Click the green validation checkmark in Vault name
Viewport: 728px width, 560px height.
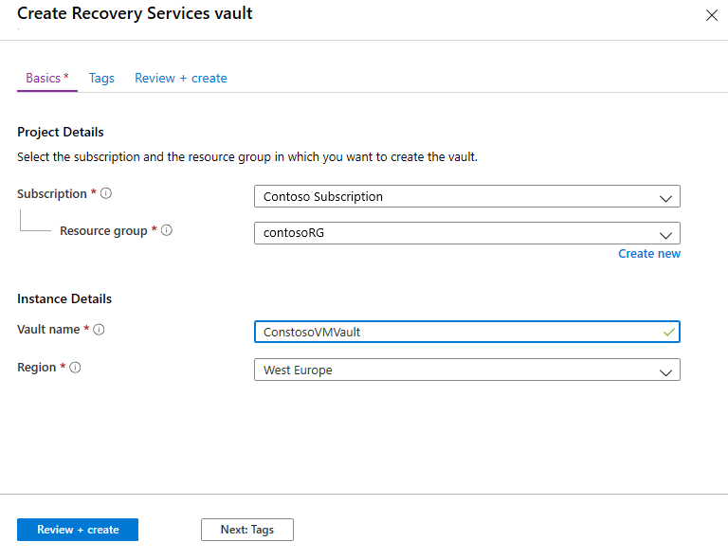668,332
